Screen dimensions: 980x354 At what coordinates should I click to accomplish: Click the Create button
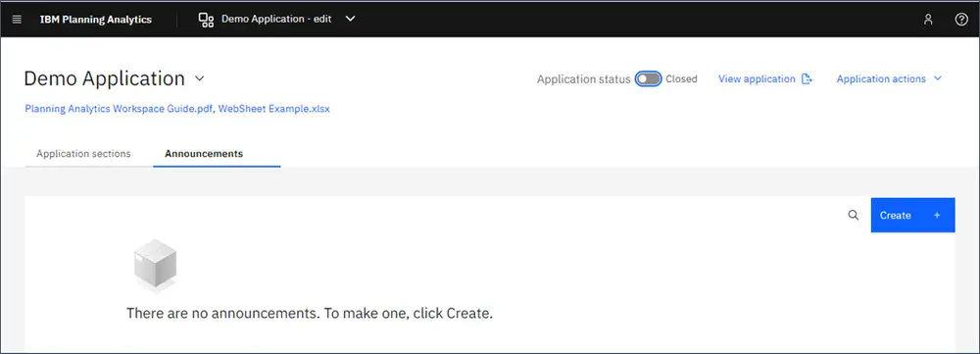(x=912, y=215)
